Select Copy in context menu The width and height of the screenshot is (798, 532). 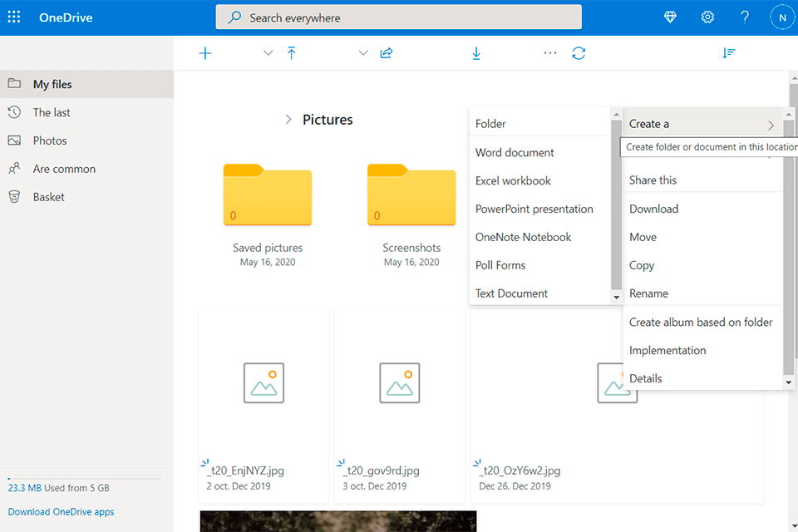[x=703, y=265]
